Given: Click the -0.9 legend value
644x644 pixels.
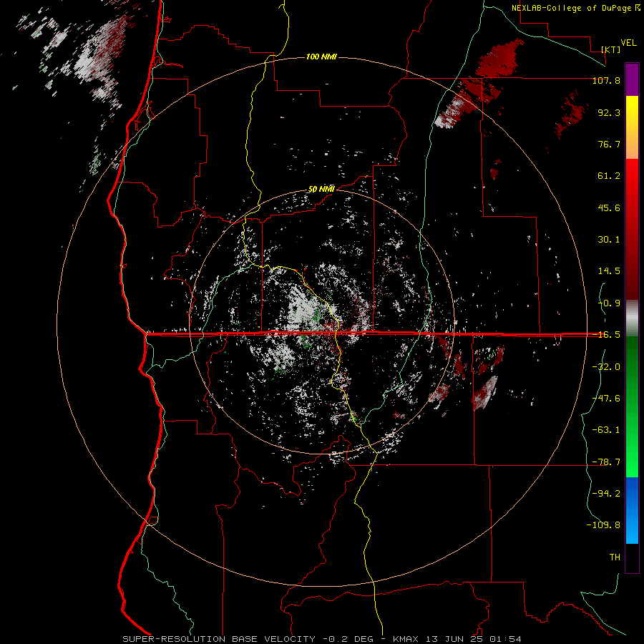Looking at the screenshot, I should pyautogui.click(x=609, y=303).
